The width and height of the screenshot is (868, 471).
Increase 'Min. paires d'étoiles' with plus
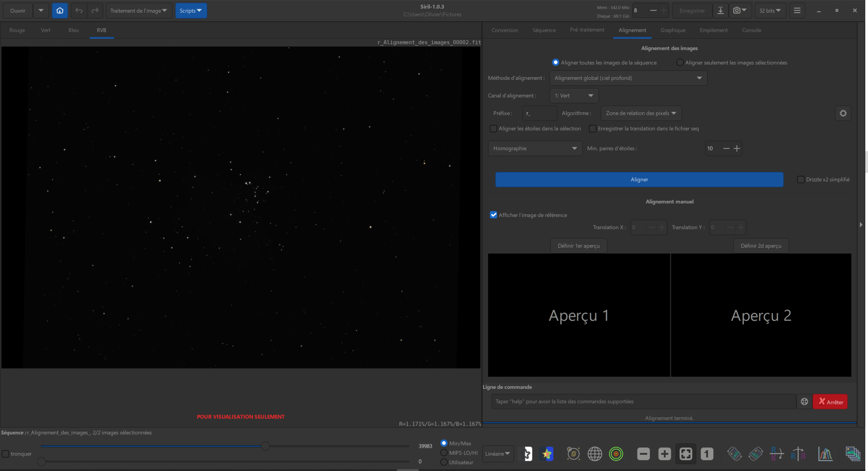pyautogui.click(x=737, y=148)
